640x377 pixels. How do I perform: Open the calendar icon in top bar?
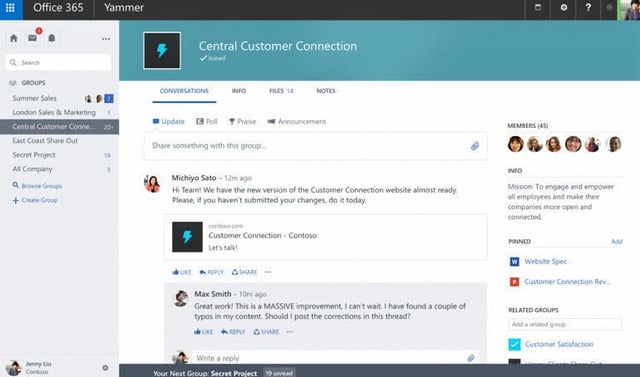pyautogui.click(x=538, y=7)
